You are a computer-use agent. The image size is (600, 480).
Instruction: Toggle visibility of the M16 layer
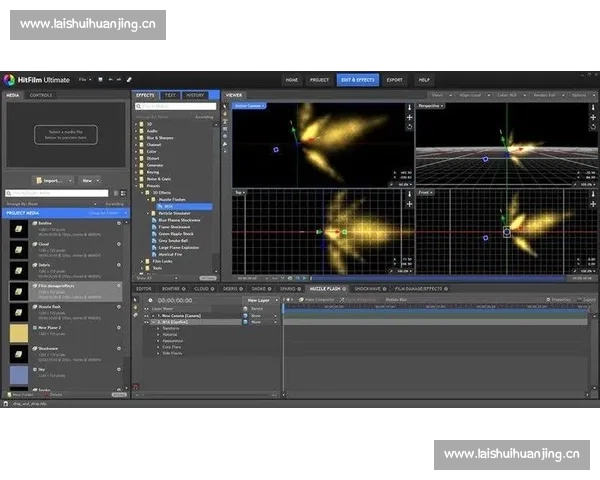pyautogui.click(x=136, y=322)
